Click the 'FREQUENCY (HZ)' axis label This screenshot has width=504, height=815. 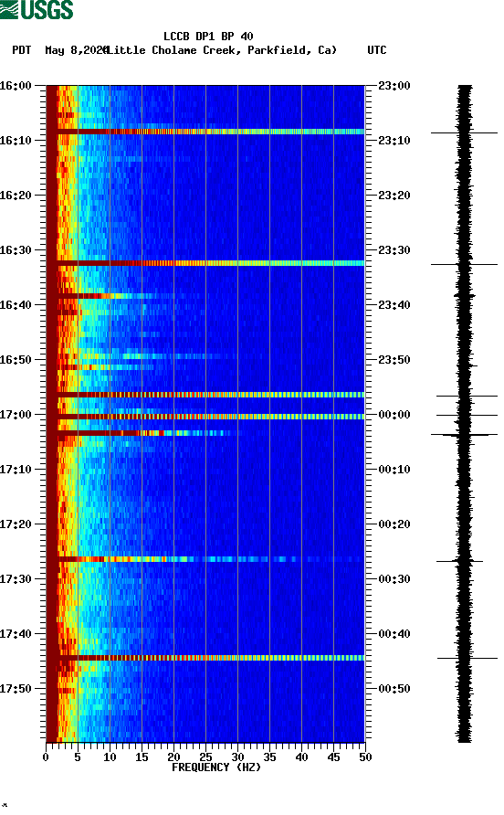(216, 767)
